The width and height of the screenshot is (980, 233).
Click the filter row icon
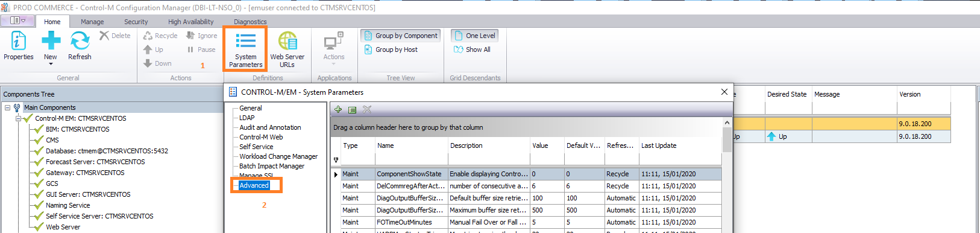point(336,160)
